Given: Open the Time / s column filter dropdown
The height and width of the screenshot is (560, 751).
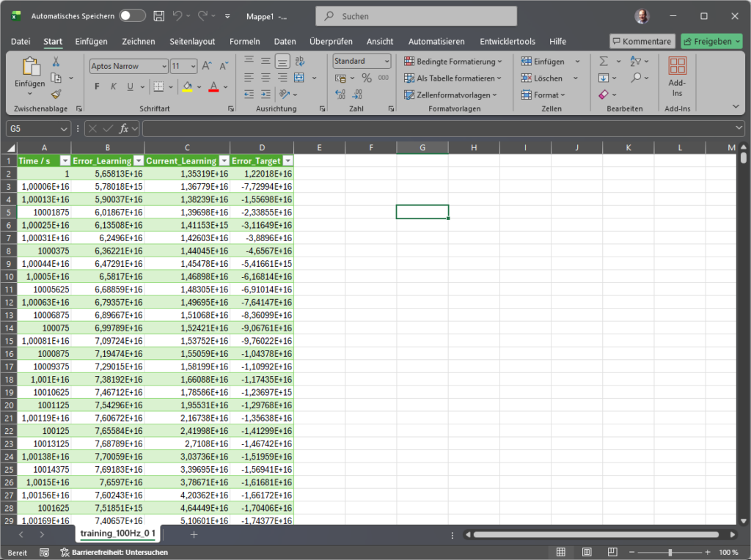Looking at the screenshot, I should [x=65, y=161].
